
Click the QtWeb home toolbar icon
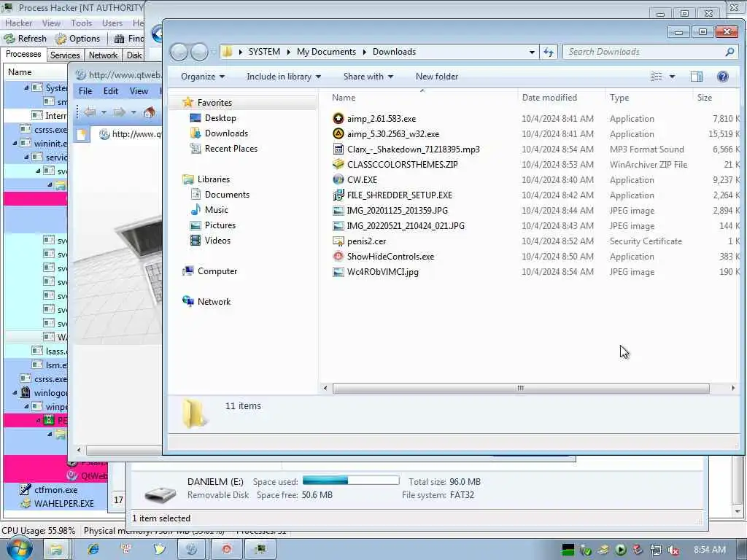point(149,112)
